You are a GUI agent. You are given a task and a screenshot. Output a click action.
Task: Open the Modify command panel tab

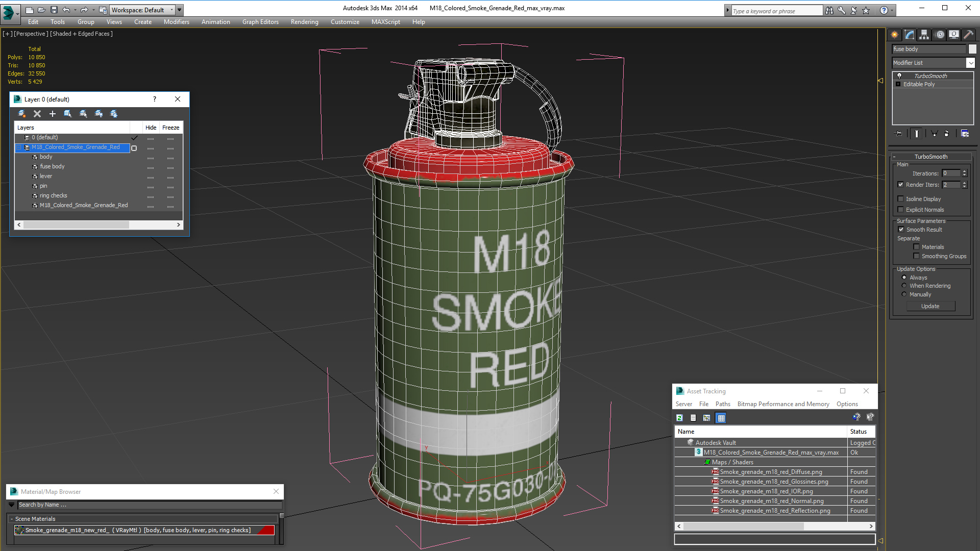910,35
